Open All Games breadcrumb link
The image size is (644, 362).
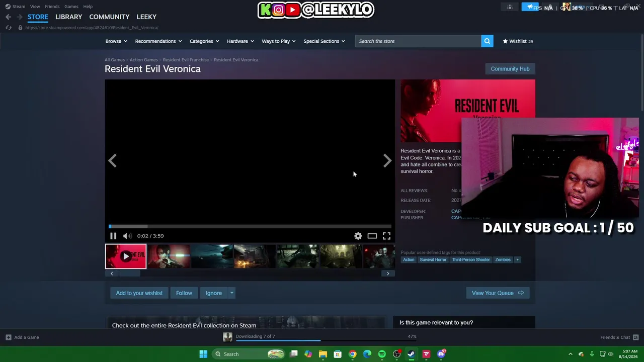click(115, 60)
